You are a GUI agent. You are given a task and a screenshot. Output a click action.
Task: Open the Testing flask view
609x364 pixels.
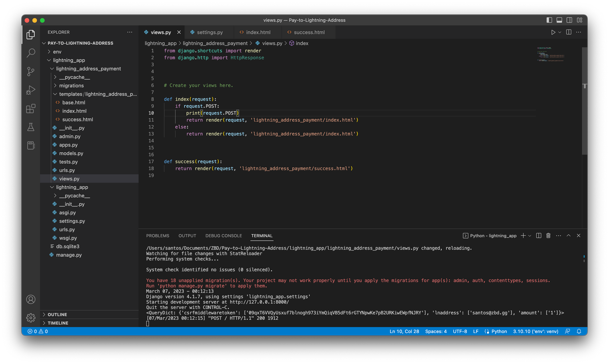coord(31,127)
